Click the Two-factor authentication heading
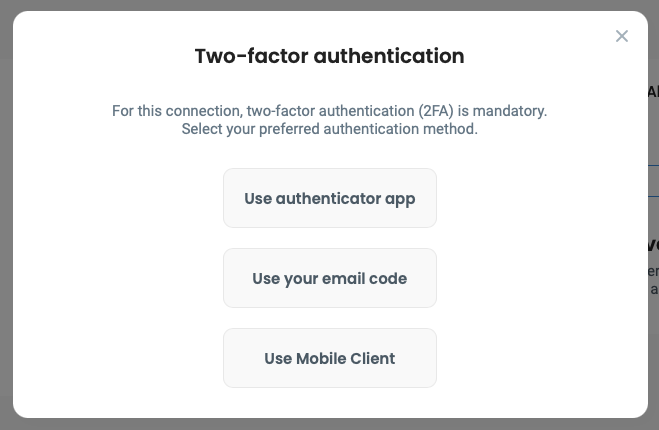Viewport: 659px width, 430px height. click(330, 56)
